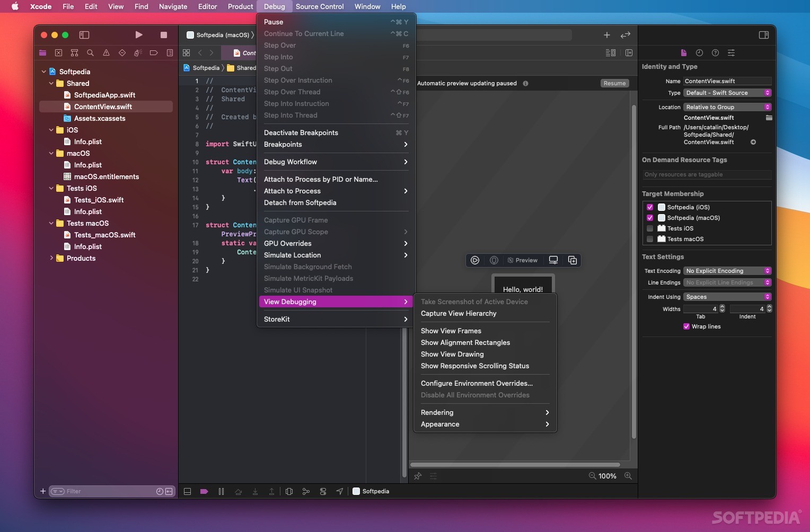
Task: Open the related items grid icon
Action: point(186,53)
